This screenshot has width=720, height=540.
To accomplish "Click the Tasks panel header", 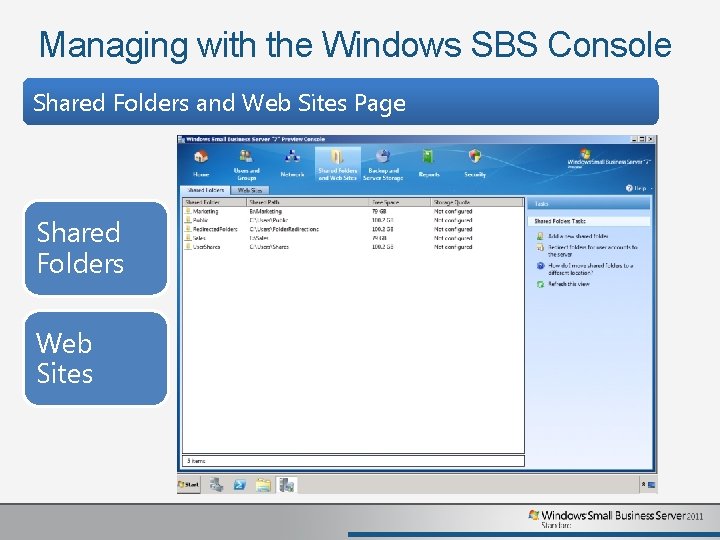I will pyautogui.click(x=589, y=203).
